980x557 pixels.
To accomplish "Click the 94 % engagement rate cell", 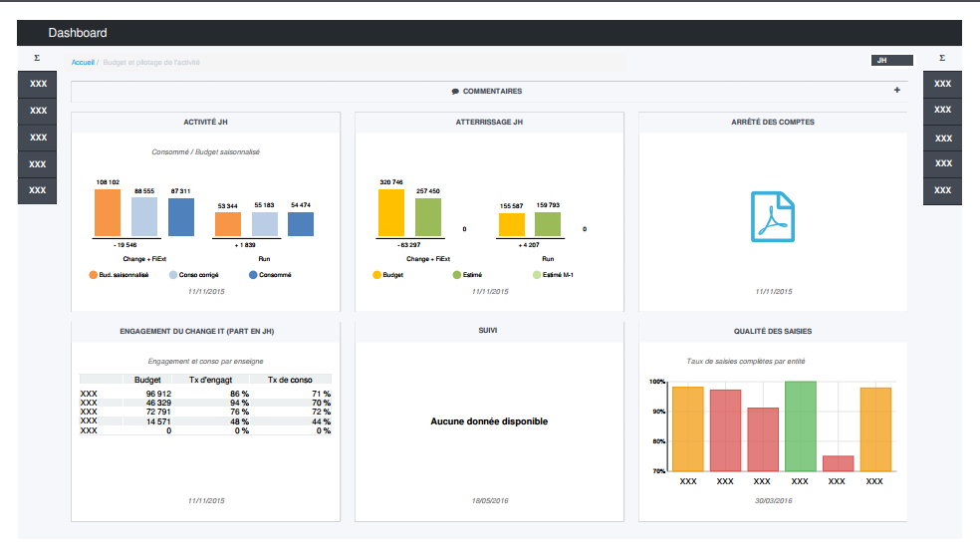I will [239, 404].
